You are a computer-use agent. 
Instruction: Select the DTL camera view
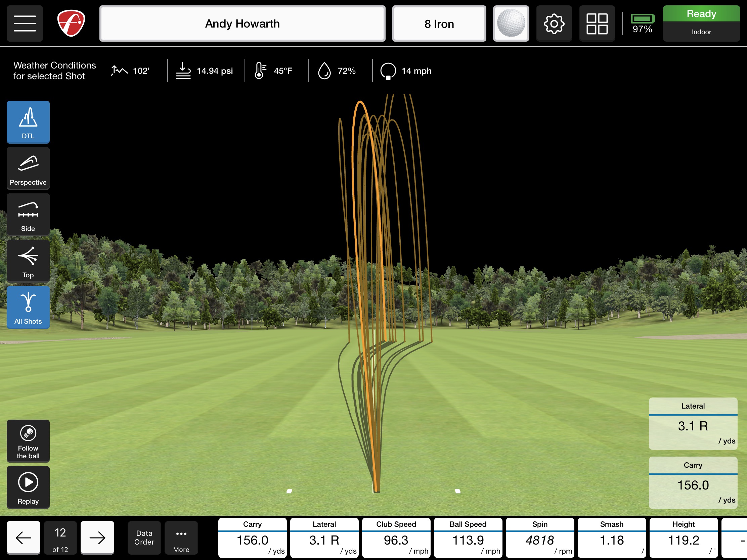(28, 122)
